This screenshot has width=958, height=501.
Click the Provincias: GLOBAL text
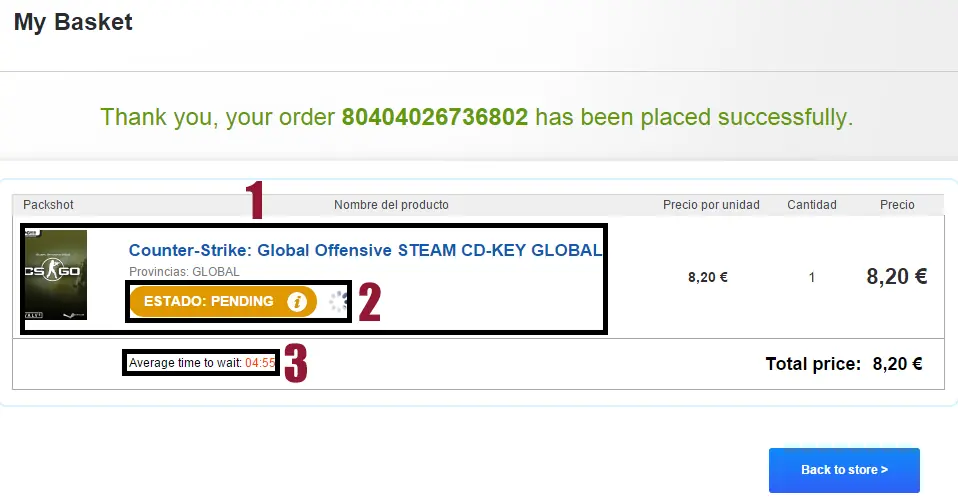(x=184, y=272)
